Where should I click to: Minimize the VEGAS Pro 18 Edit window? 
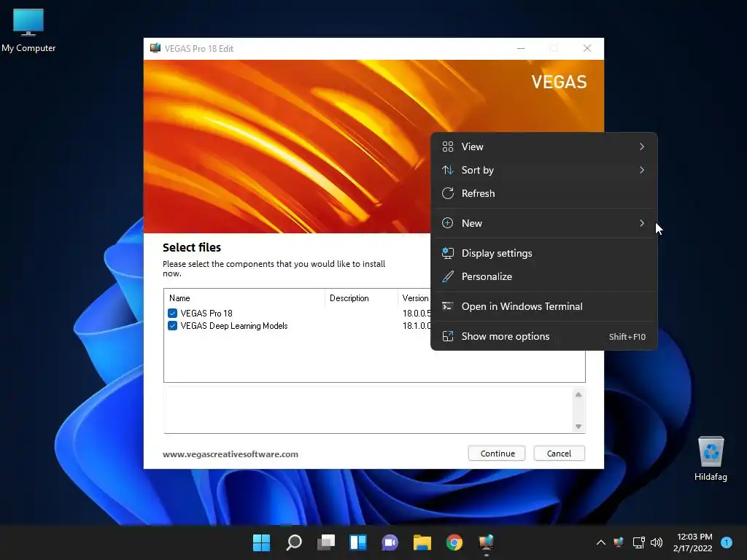(521, 48)
